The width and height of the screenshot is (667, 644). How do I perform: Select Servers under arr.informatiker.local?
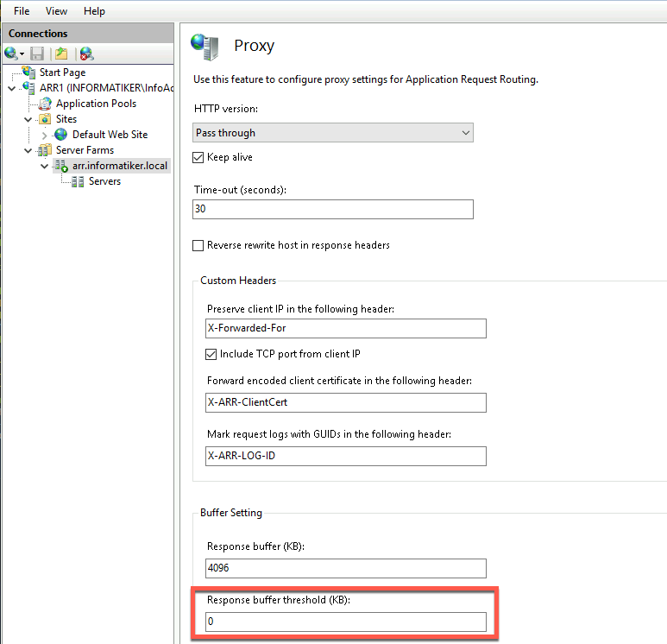104,181
